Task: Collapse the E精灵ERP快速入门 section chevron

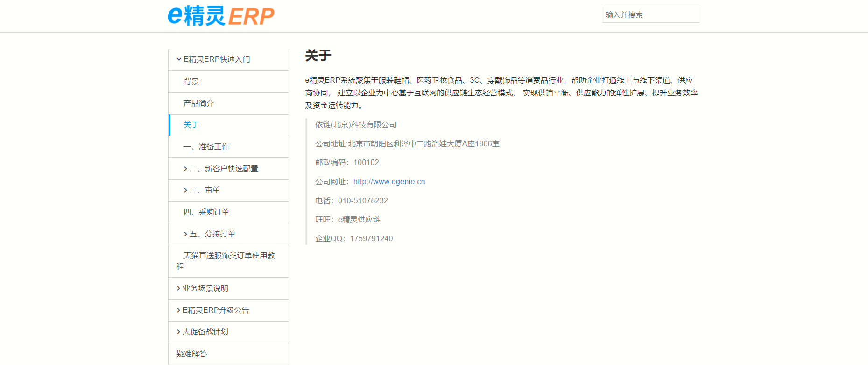Action: (179, 59)
